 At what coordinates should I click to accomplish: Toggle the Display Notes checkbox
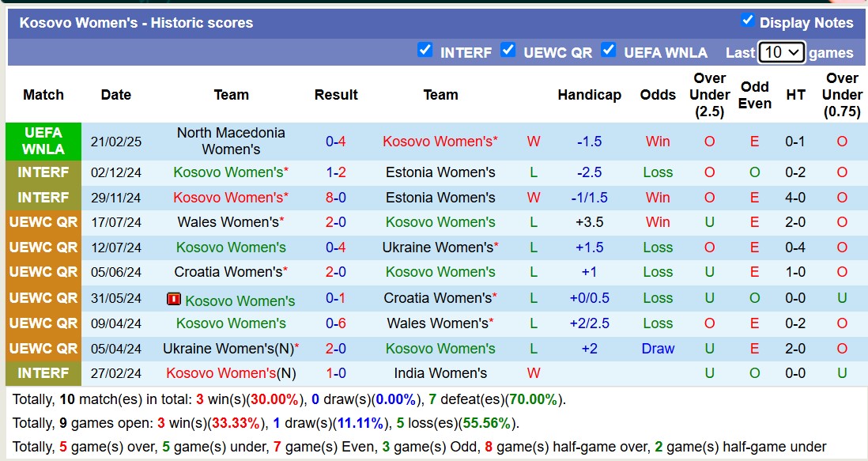(x=747, y=21)
